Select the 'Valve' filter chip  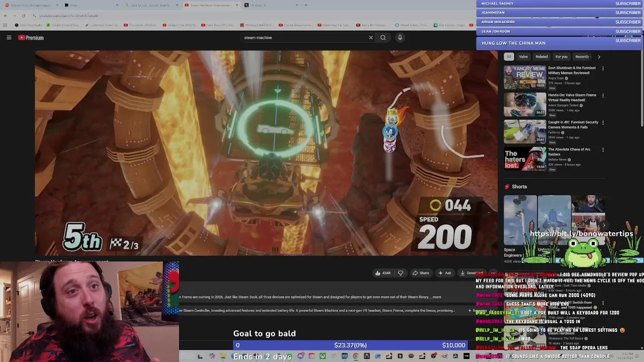coord(523,57)
